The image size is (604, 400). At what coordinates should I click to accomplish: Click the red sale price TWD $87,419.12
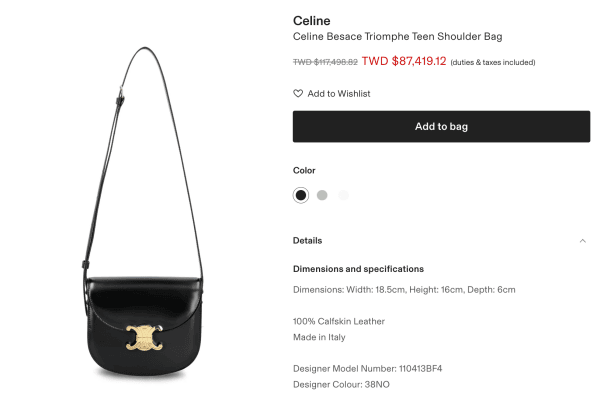coord(404,61)
